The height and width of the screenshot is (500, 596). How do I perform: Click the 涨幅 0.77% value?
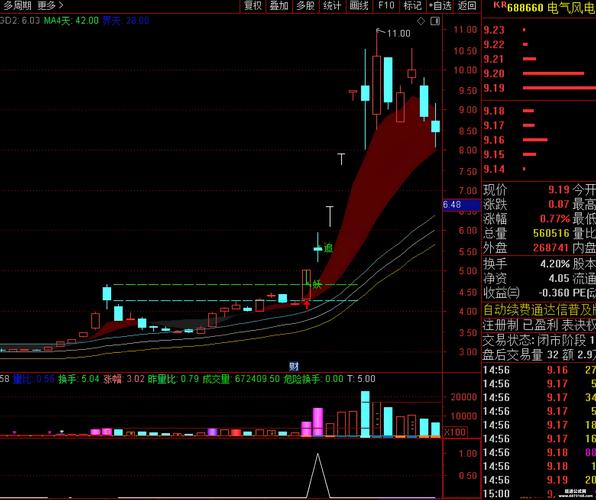click(555, 219)
